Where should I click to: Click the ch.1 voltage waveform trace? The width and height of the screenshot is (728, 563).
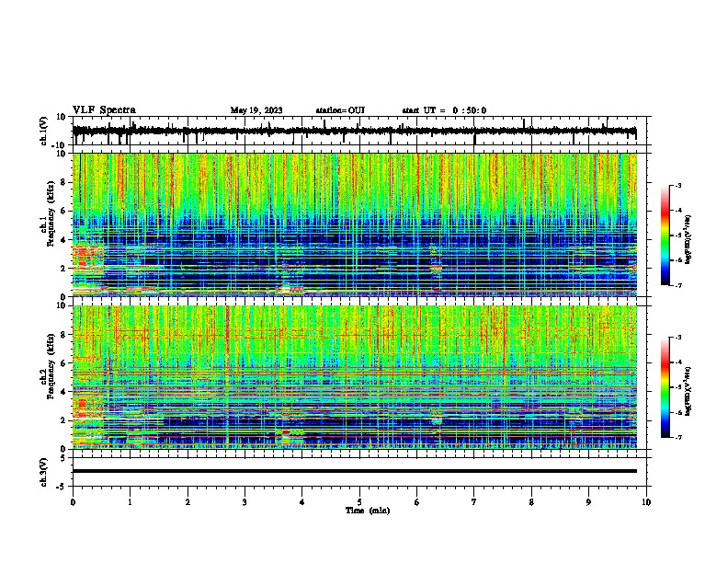click(354, 132)
